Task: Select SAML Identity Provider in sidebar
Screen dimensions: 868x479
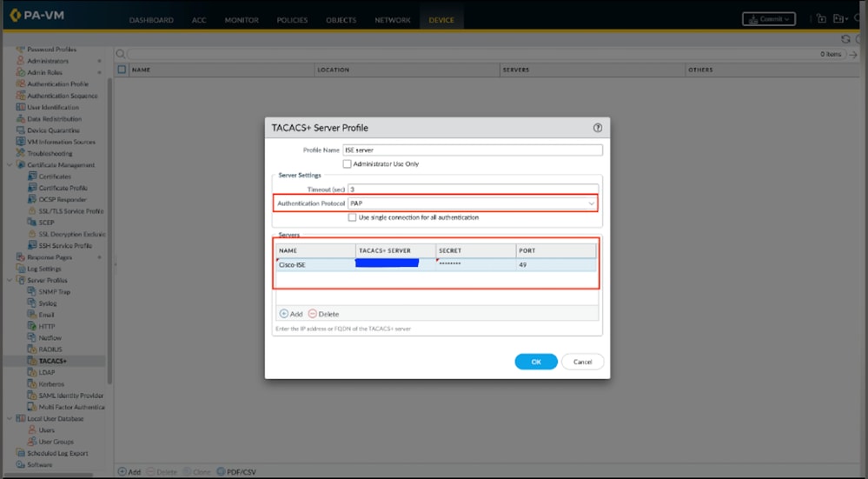Action: click(x=71, y=396)
